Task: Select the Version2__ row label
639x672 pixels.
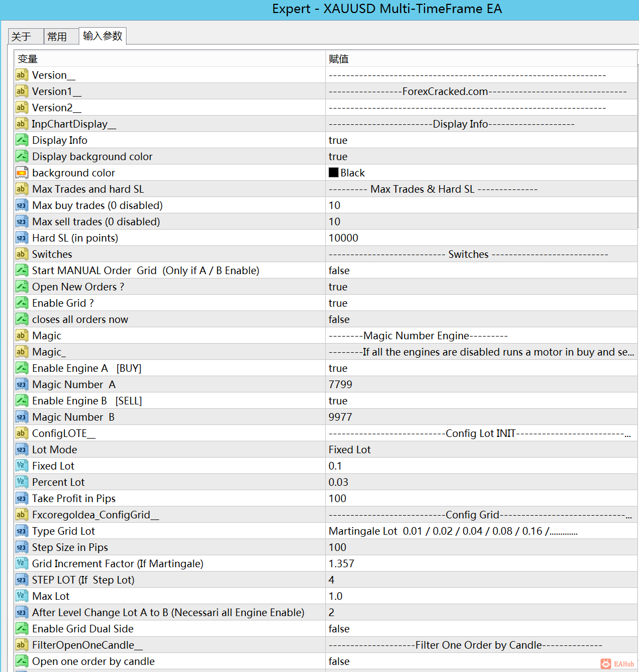Action: pos(56,107)
